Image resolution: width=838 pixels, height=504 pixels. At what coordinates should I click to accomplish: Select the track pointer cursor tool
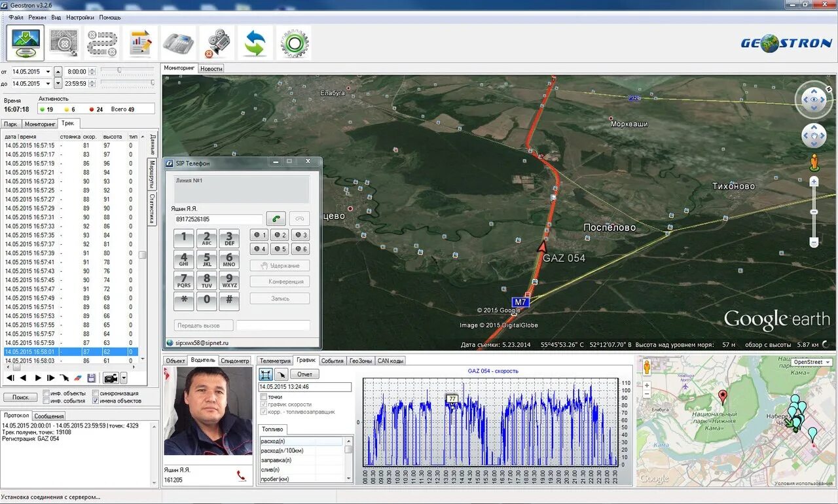[64, 378]
